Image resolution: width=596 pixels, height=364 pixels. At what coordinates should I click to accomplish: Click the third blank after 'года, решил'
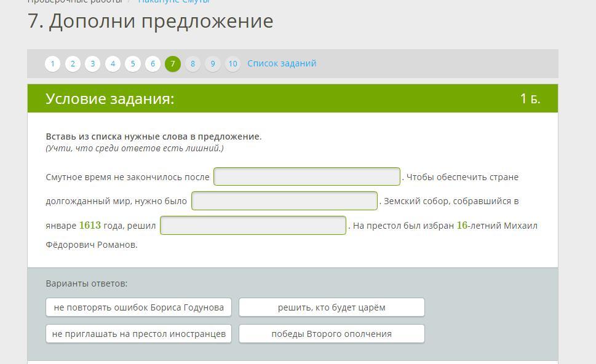tap(253, 226)
